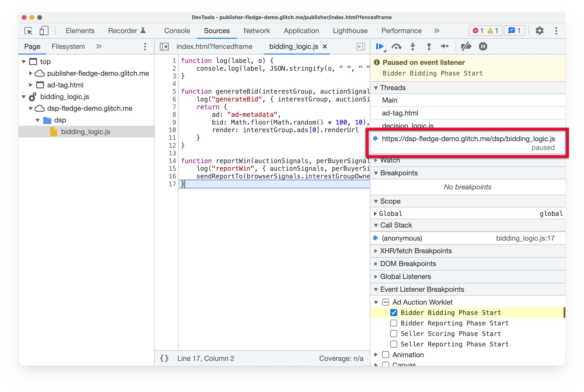Viewport: 584px width, 392px height.
Task: Enable Seller Scoring Phase Start breakpoint
Action: 393,334
